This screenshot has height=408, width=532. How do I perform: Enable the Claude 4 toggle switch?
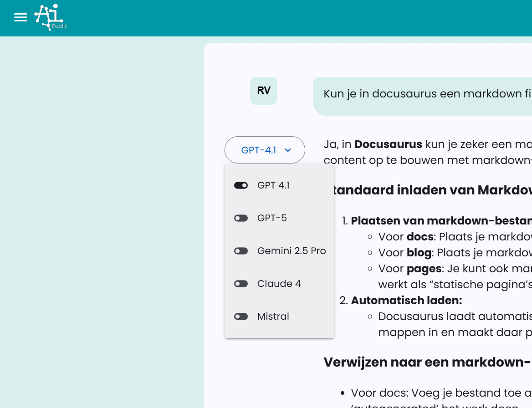[241, 284]
